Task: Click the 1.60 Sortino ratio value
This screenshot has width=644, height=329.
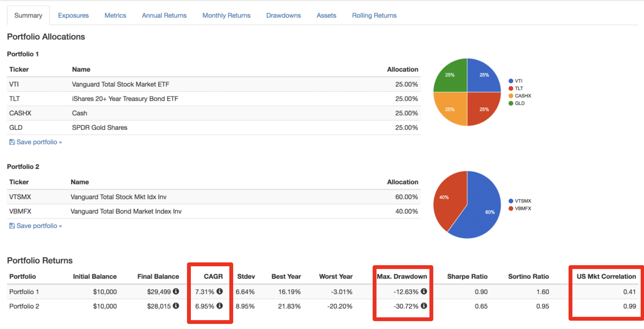Action: (543, 292)
